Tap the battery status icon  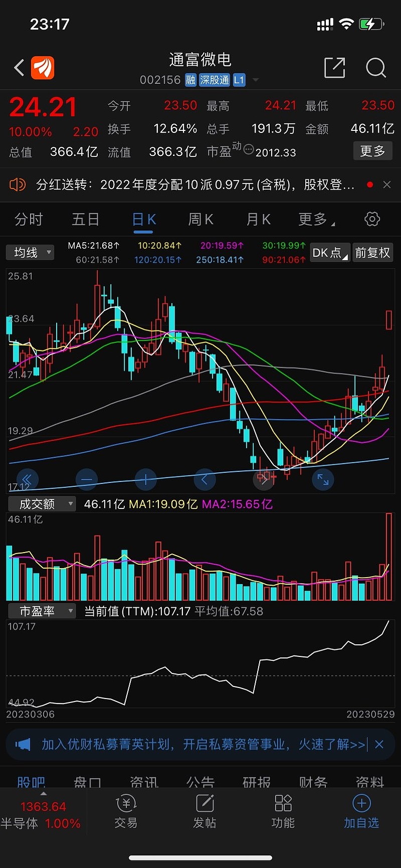[371, 24]
